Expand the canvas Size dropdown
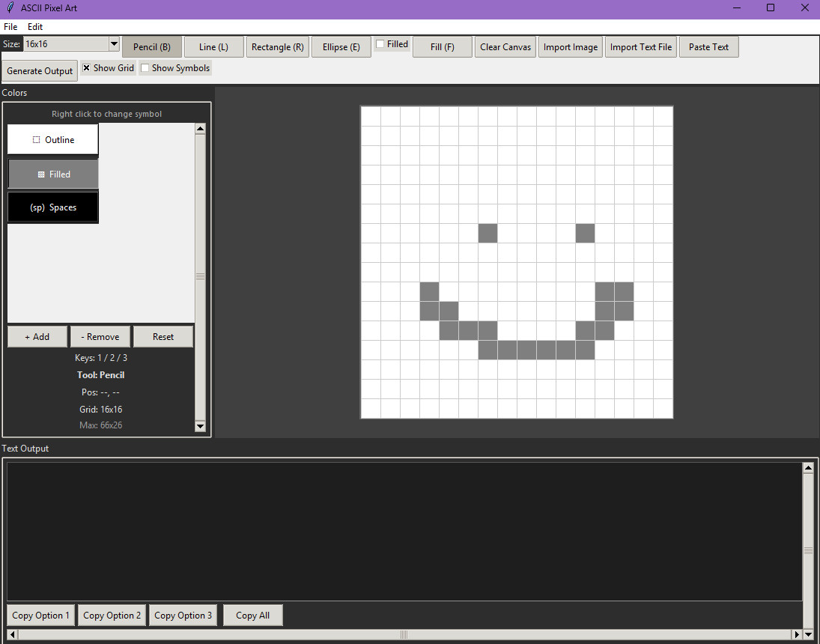Screen dimensions: 820x644 click(114, 44)
